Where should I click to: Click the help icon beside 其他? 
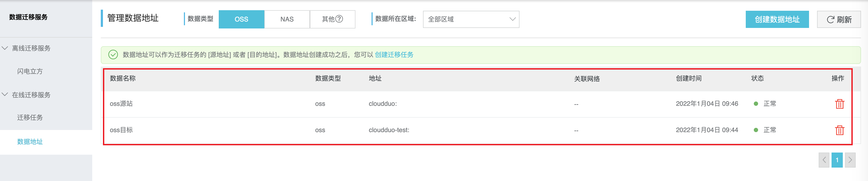pyautogui.click(x=339, y=19)
